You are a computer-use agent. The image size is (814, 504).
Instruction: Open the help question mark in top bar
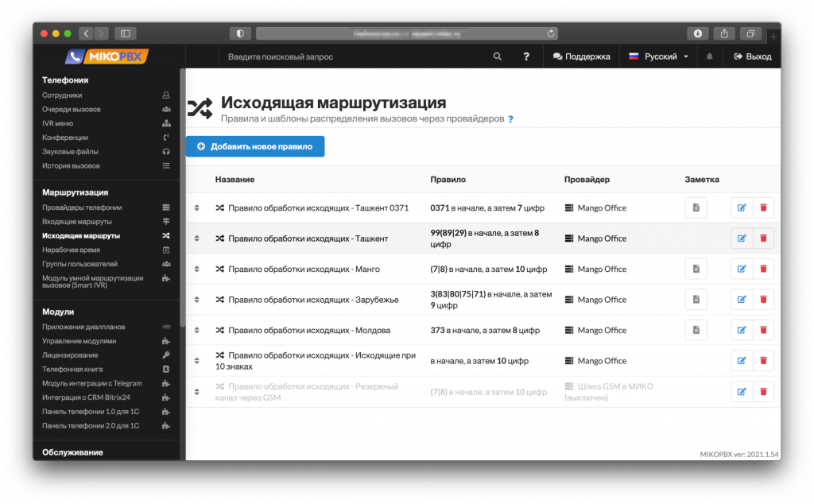[526, 57]
